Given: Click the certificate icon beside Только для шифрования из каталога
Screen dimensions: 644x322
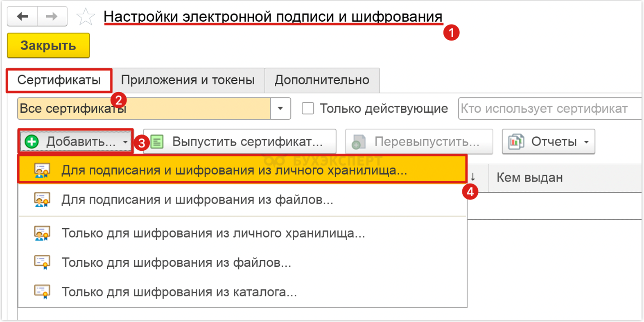Looking at the screenshot, I should click(42, 292).
